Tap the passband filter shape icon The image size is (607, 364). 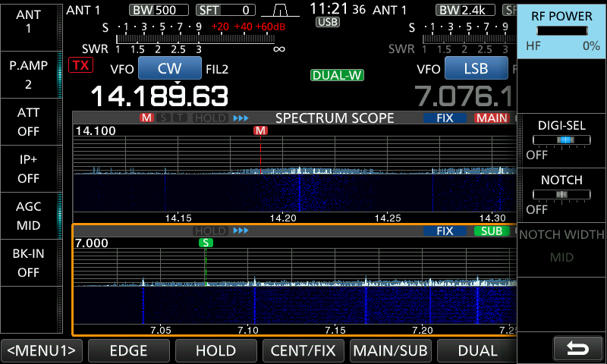pyautogui.click(x=280, y=11)
